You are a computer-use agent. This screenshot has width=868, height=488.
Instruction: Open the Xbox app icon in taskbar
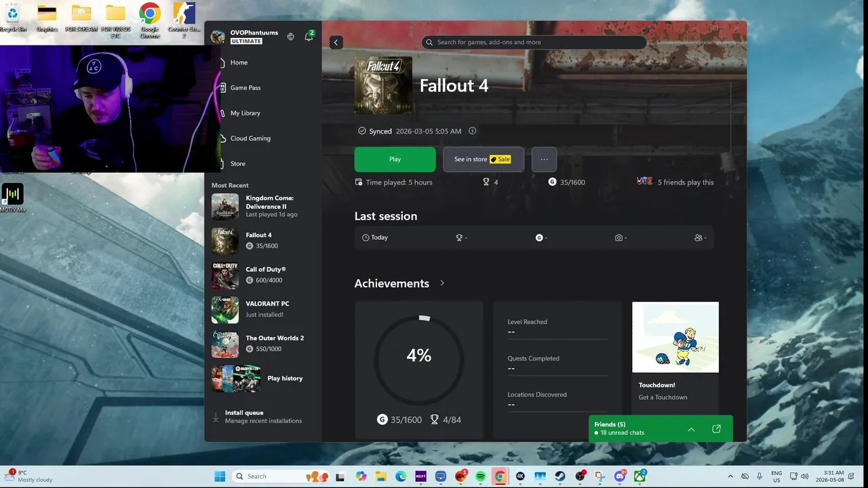point(639,476)
